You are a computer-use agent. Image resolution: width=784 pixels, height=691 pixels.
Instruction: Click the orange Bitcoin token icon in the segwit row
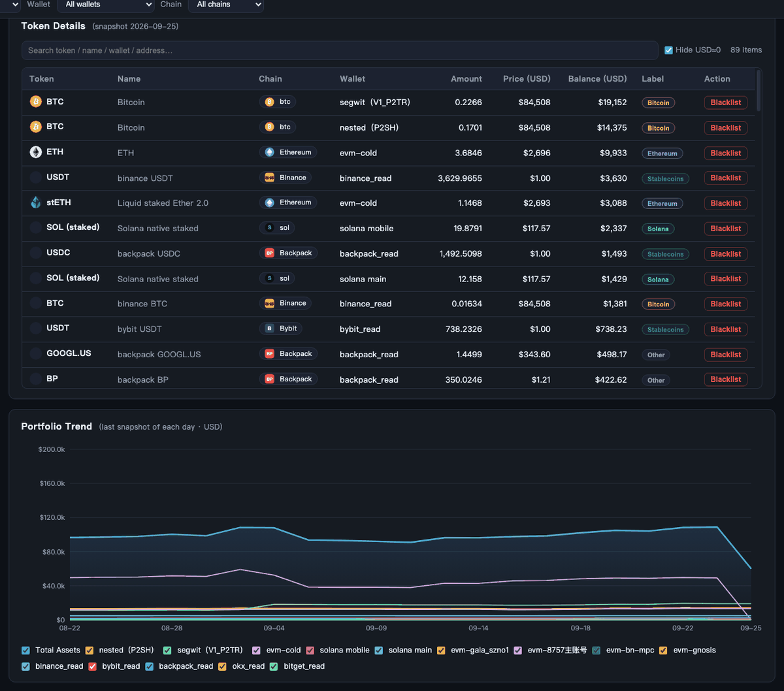click(36, 102)
